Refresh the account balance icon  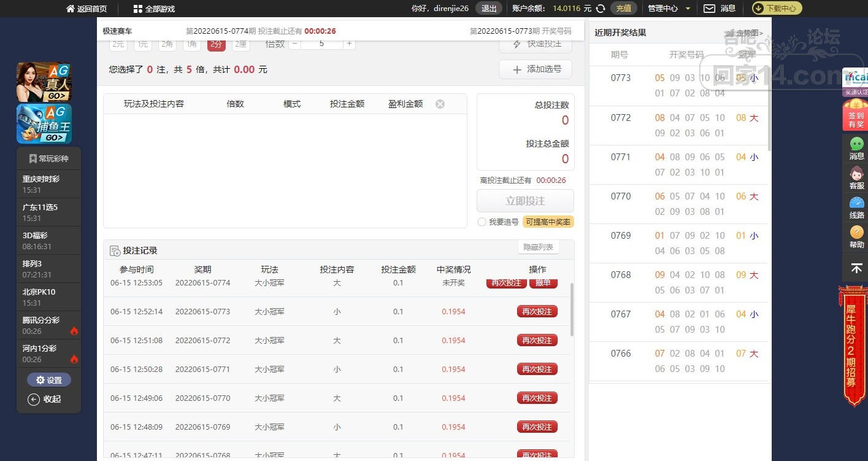click(x=601, y=9)
